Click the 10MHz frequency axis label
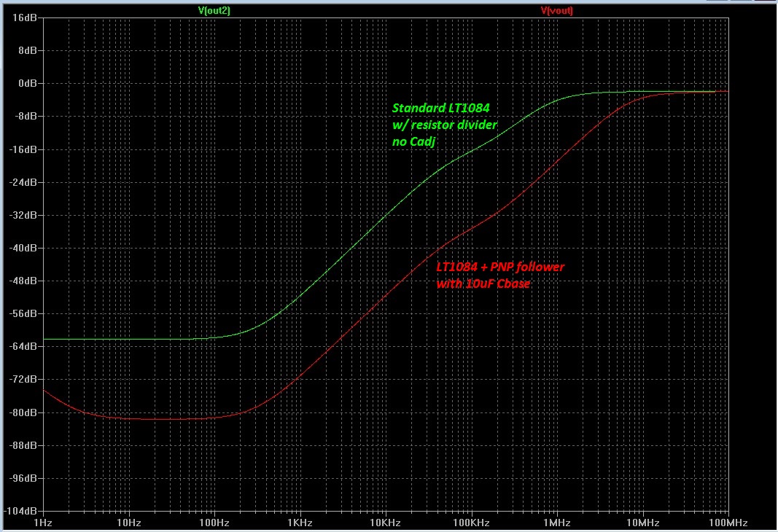The image size is (778, 532). coord(642,523)
